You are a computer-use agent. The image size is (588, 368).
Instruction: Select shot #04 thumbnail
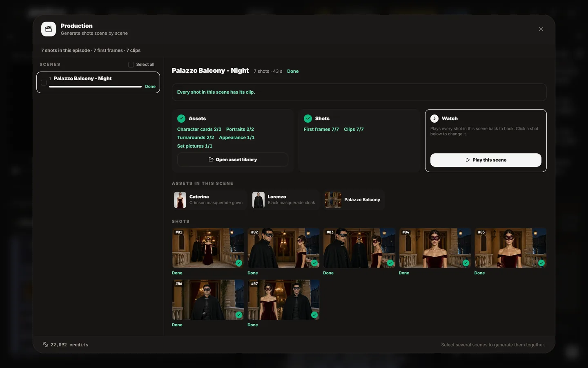click(x=435, y=248)
